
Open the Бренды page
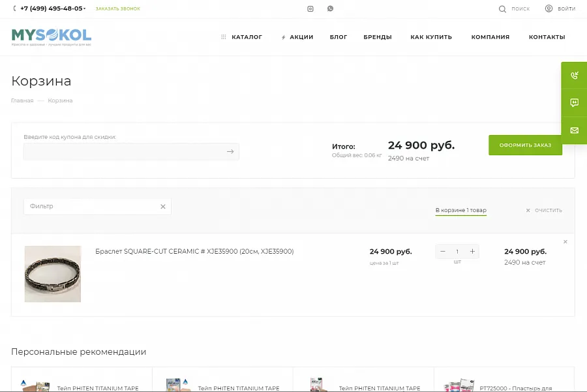[x=378, y=37]
